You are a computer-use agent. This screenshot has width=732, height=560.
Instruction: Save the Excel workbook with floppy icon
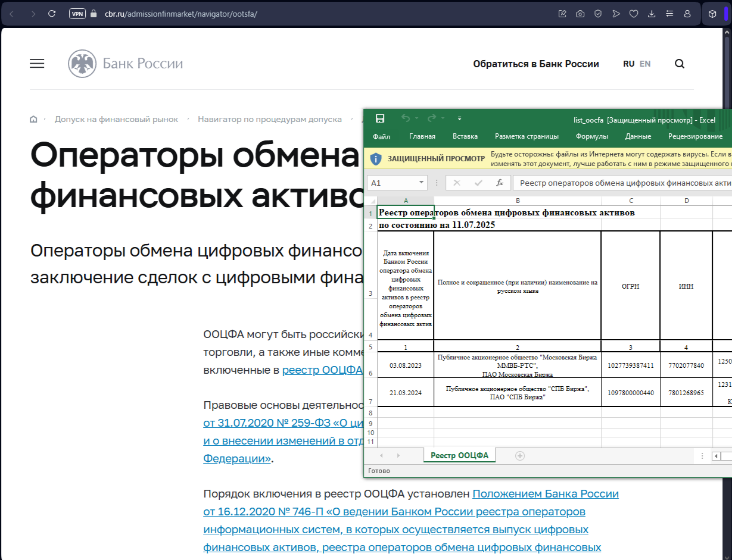pyautogui.click(x=380, y=118)
